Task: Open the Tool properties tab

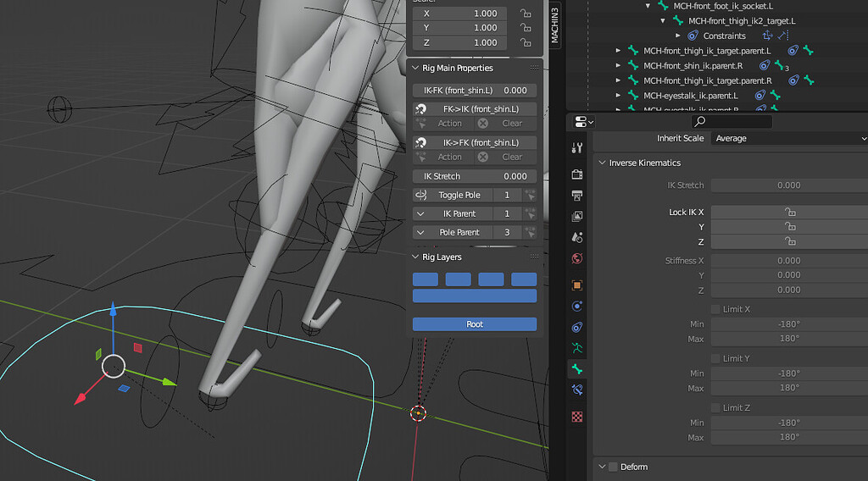Action: (x=576, y=147)
